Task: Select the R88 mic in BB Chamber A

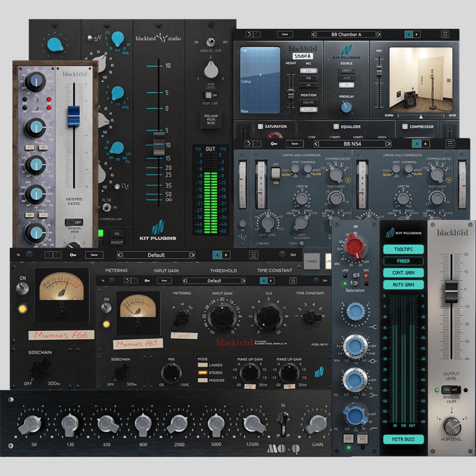Action: [308, 78]
